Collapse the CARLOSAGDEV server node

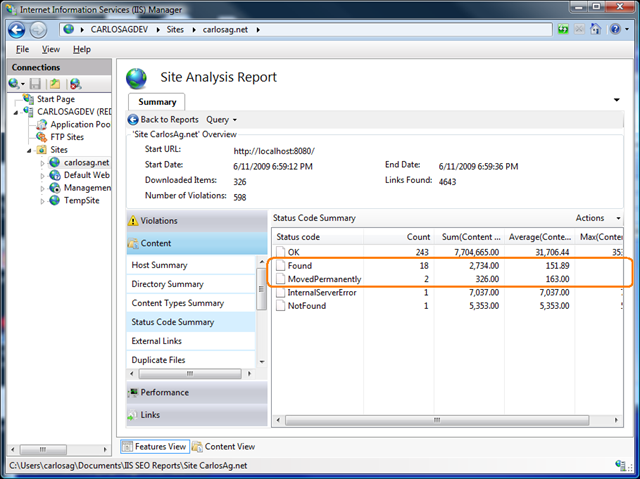click(16, 112)
